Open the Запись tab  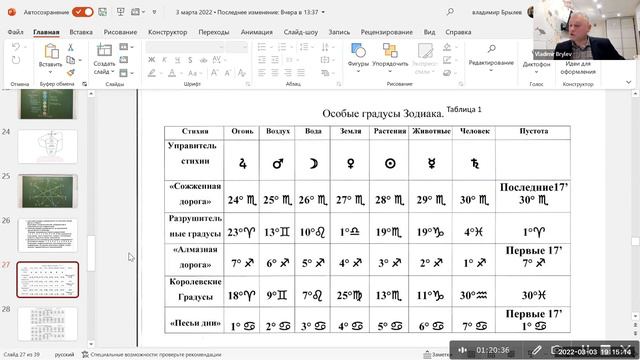[339, 32]
